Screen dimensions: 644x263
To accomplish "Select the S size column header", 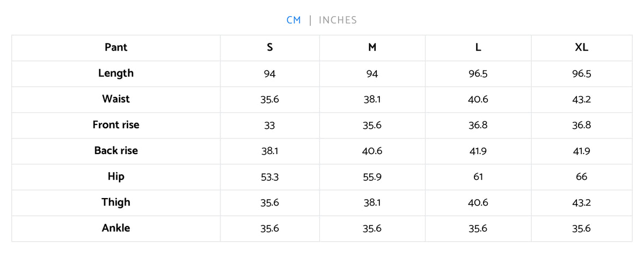I will coord(270,47).
